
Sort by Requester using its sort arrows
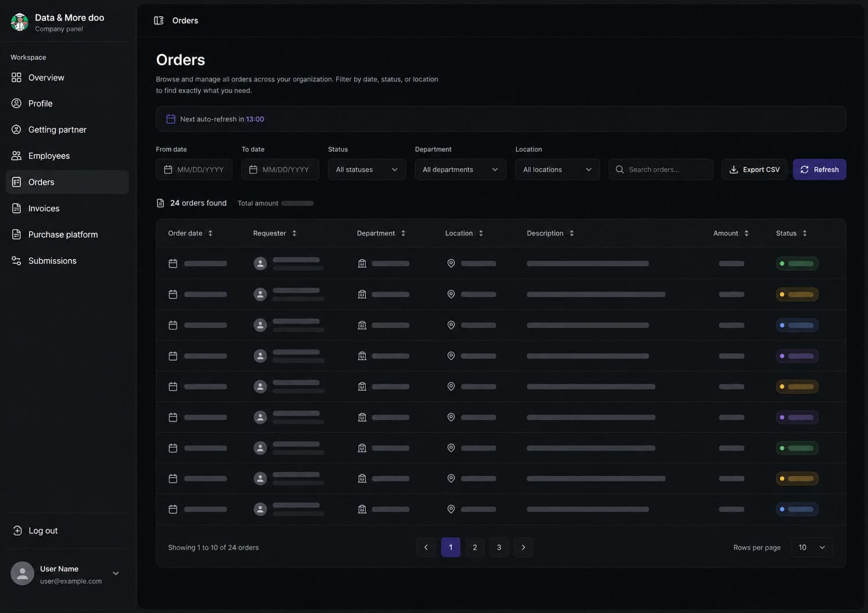294,233
